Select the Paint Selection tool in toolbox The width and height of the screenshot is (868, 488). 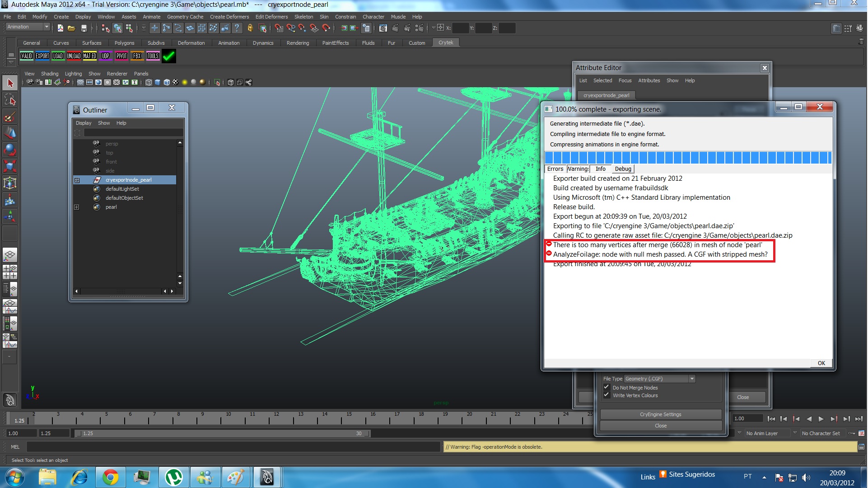(10, 117)
